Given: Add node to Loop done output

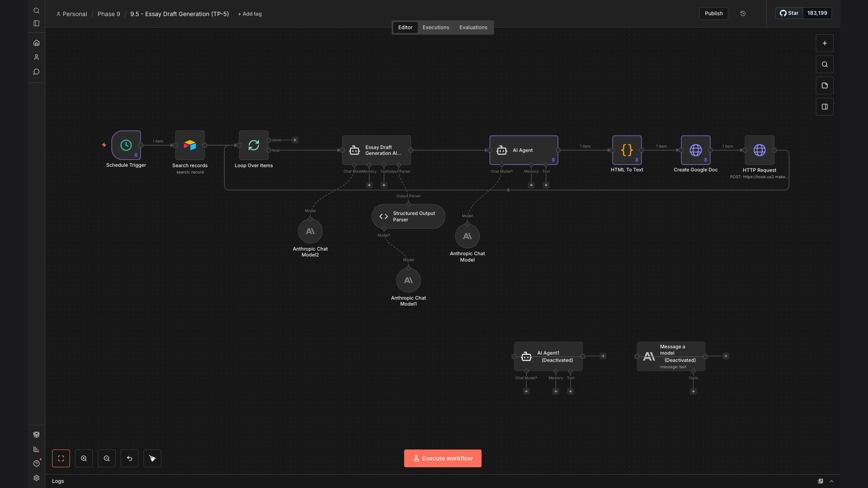Looking at the screenshot, I should point(295,140).
